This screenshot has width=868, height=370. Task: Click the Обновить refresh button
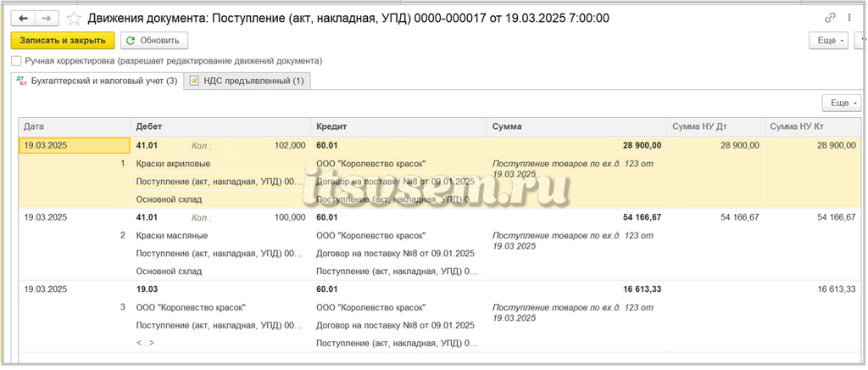(154, 41)
